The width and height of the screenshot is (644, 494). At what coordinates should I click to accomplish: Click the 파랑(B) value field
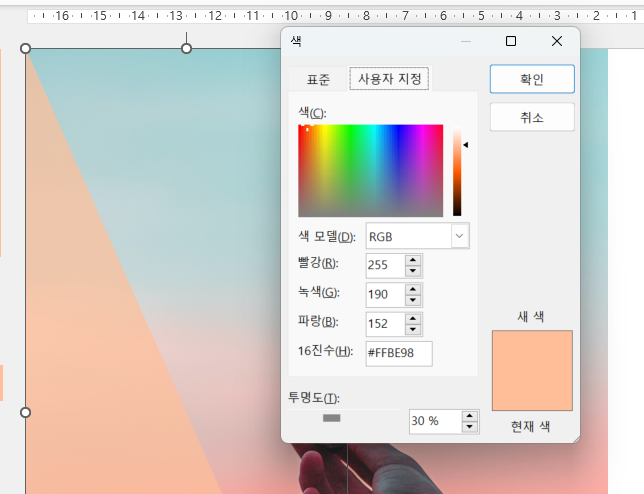[x=385, y=324]
